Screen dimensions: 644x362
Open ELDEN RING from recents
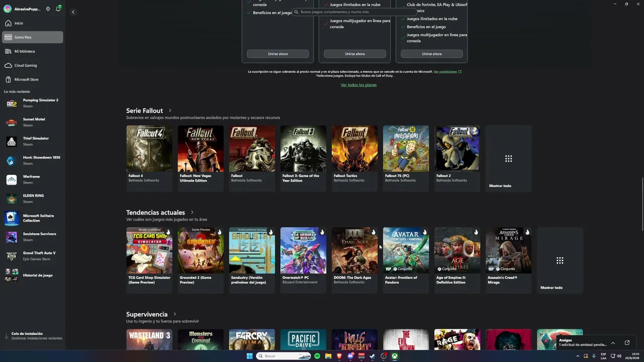tap(33, 199)
